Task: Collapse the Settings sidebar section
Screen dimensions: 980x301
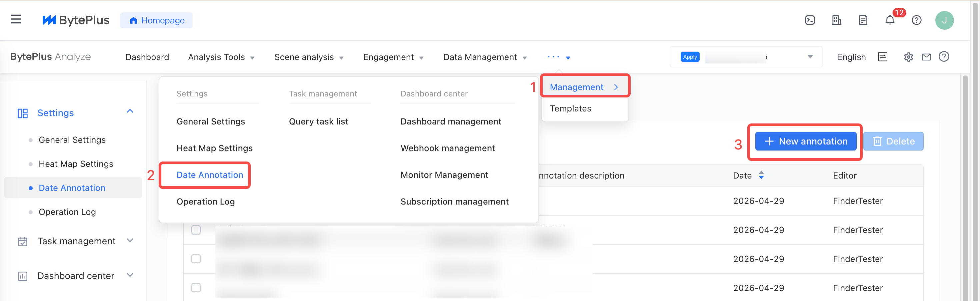Action: (x=130, y=111)
